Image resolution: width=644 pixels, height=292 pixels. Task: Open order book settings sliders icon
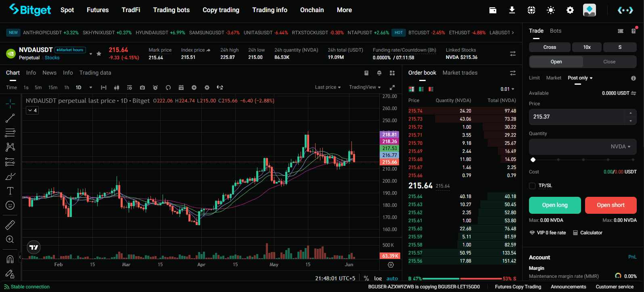click(513, 73)
